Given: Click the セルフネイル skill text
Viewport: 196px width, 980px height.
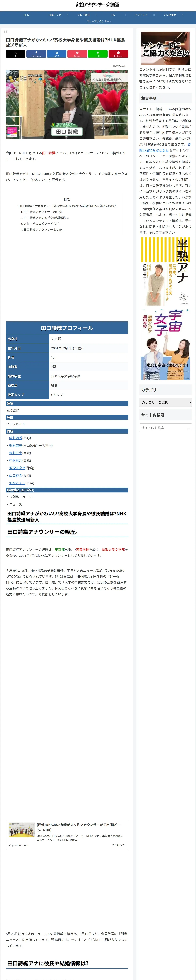Looking at the screenshot, I should coord(16,424).
